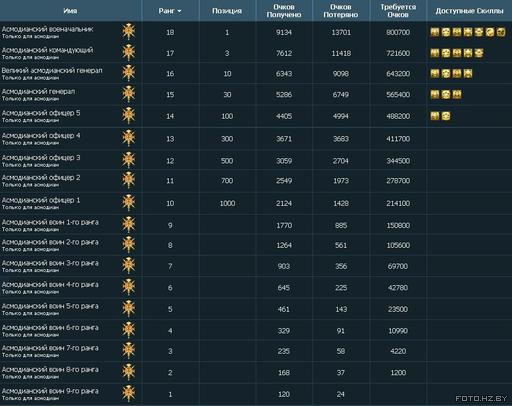Screen dimensions: 512x406
Task: Click the Доступные Скиллы column header
Action: (469, 11)
